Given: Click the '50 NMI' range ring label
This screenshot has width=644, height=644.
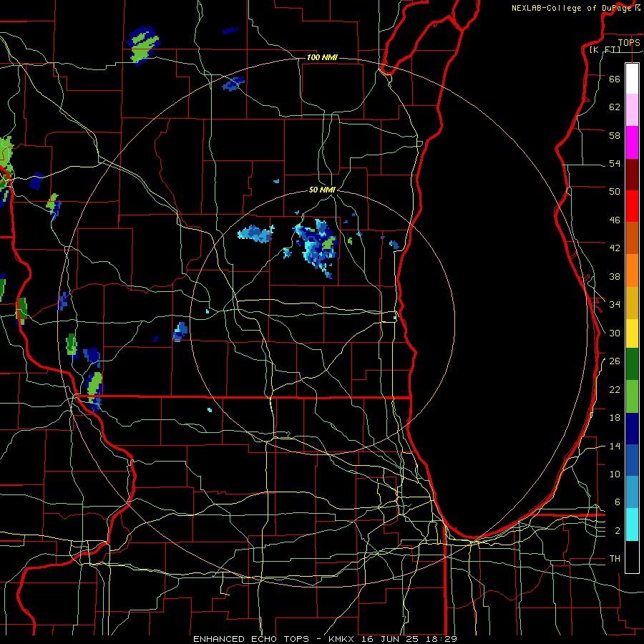Looking at the screenshot, I should [323, 190].
